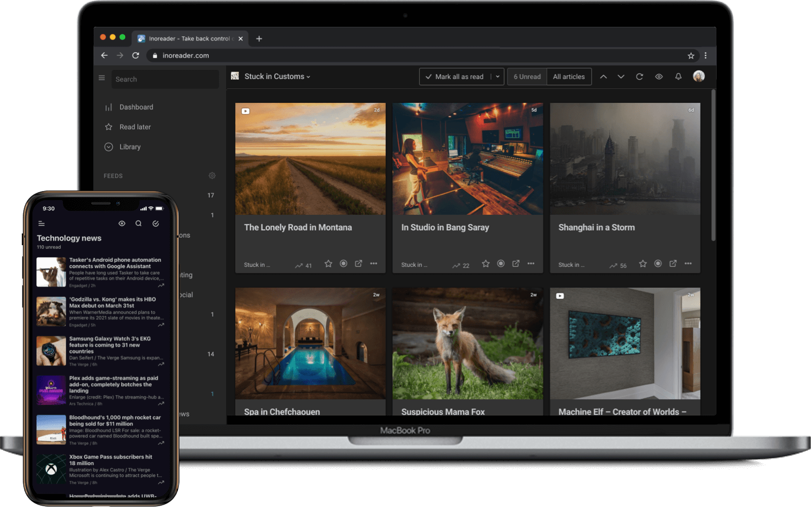Open the hamburger menu in sidebar
The width and height of the screenshot is (811, 532).
102,78
